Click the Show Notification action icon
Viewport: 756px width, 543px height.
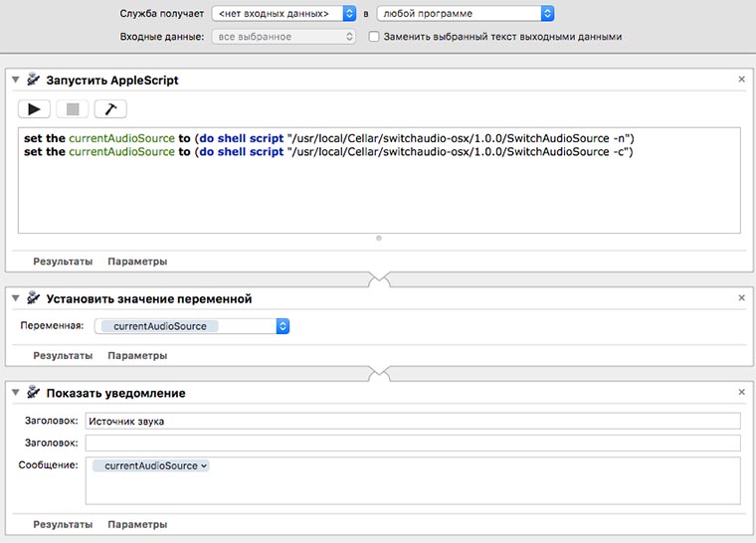tap(33, 393)
